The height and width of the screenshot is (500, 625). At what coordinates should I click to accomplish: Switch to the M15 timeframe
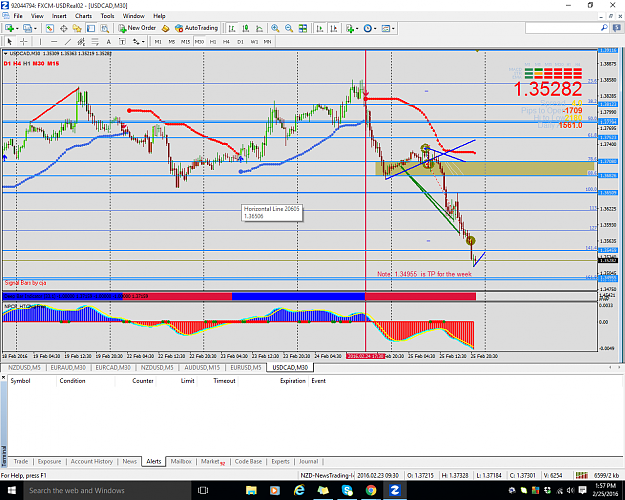click(x=185, y=41)
